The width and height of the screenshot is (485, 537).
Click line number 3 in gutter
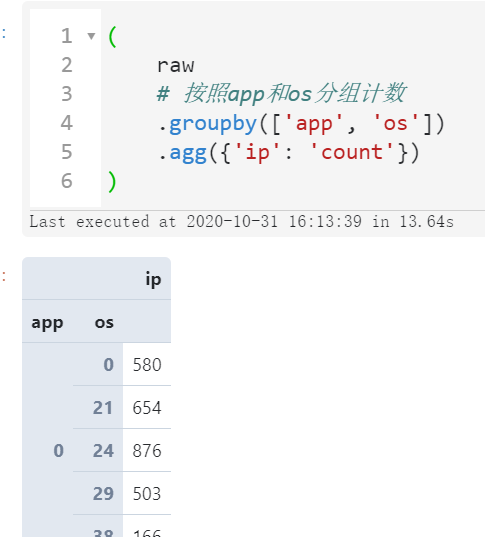coord(67,94)
